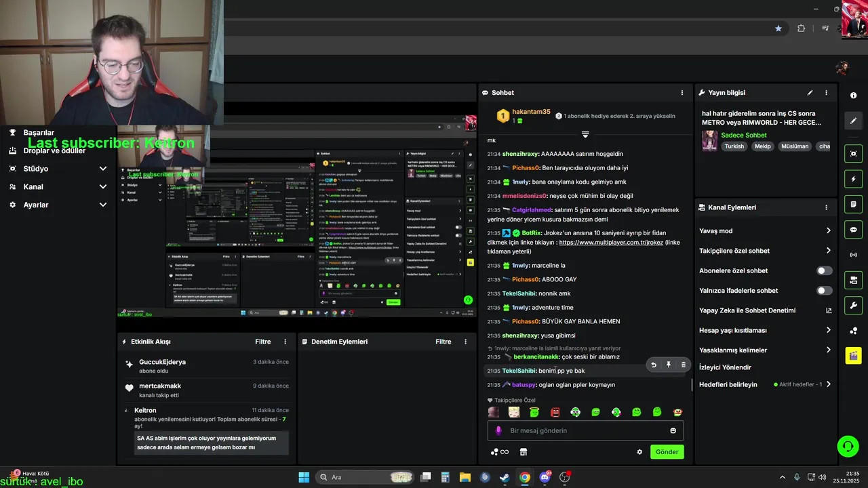This screenshot has height=488, width=868.
Task: Click the Mekip tag
Action: click(762, 146)
